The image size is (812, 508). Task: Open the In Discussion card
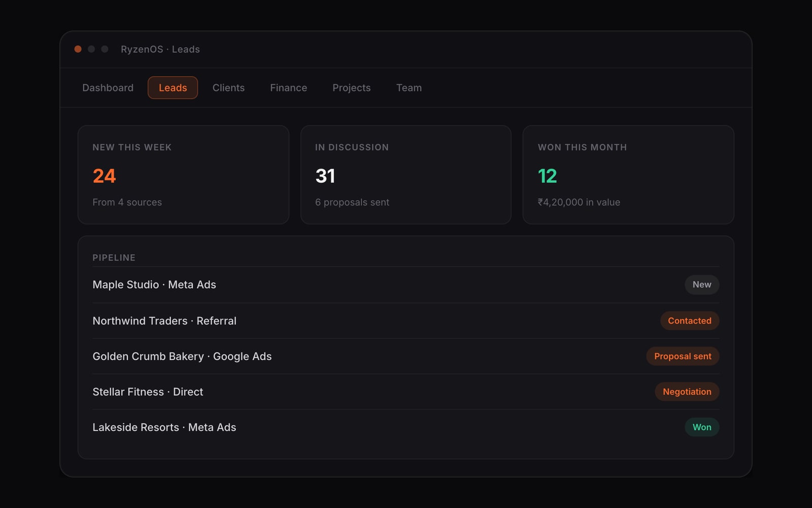pyautogui.click(x=405, y=175)
